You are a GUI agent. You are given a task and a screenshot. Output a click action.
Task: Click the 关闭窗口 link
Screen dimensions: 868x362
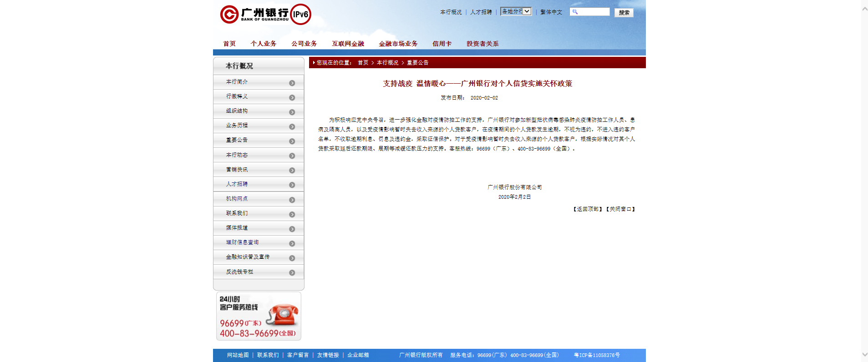(620, 209)
